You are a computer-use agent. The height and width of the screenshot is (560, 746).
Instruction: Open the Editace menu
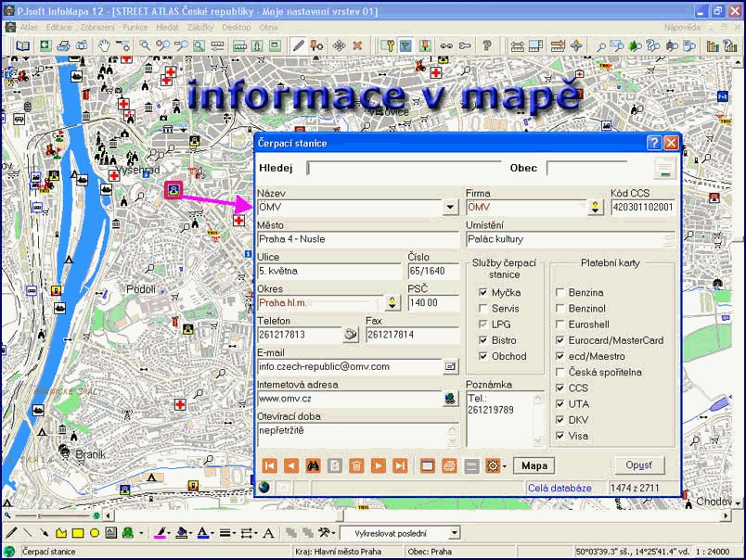59,28
